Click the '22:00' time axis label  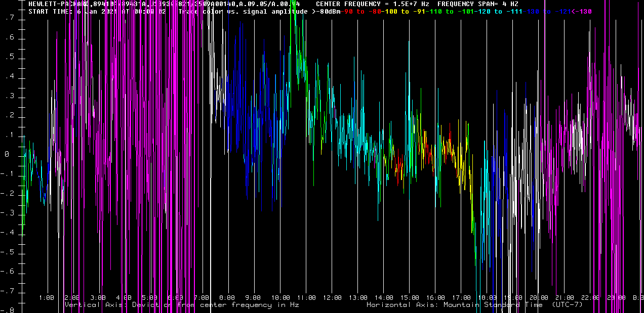[x=591, y=298]
